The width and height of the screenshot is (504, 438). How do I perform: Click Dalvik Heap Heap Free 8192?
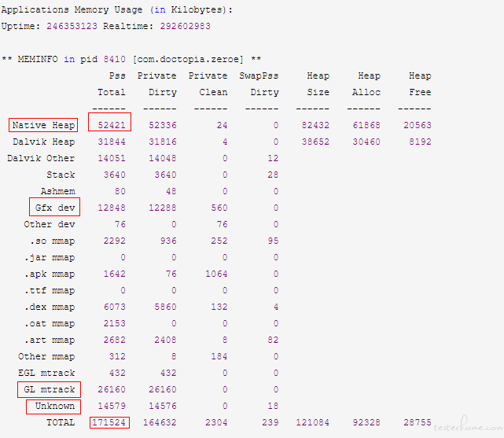[420, 142]
